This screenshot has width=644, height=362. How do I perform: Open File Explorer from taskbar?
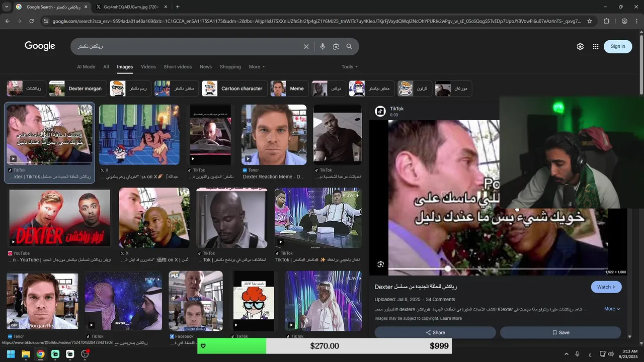(x=26, y=354)
